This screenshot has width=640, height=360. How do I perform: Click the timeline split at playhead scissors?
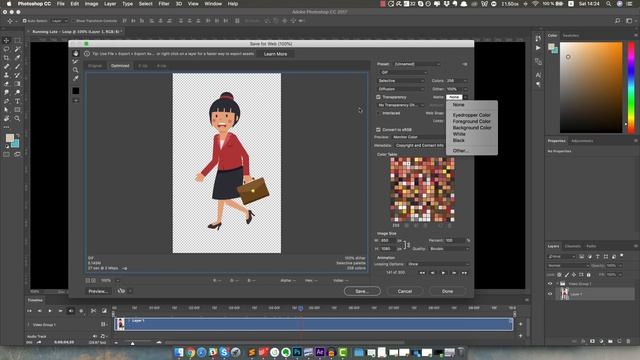[x=93, y=311]
